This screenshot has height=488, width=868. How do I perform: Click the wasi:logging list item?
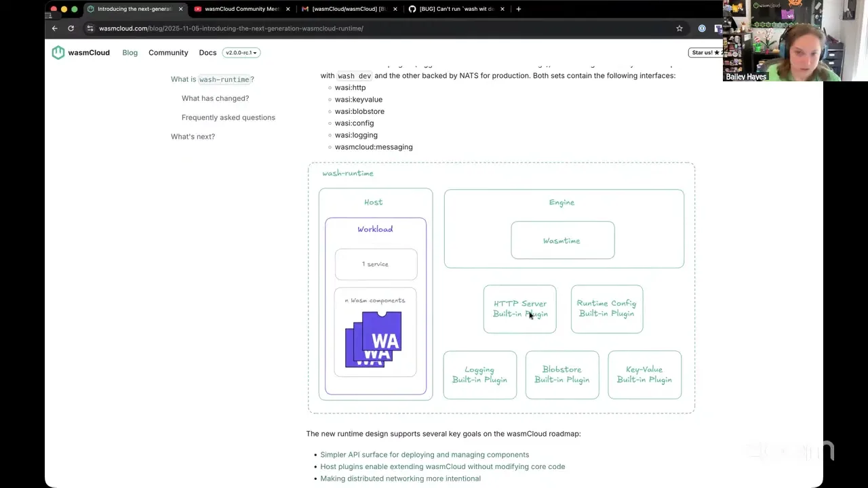click(x=356, y=135)
